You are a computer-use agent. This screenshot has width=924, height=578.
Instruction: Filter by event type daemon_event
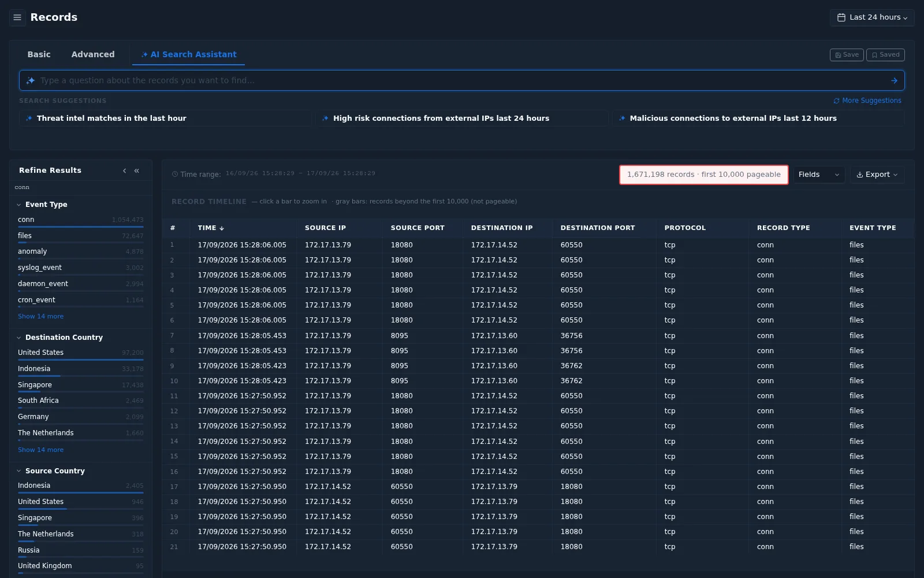tap(80, 284)
